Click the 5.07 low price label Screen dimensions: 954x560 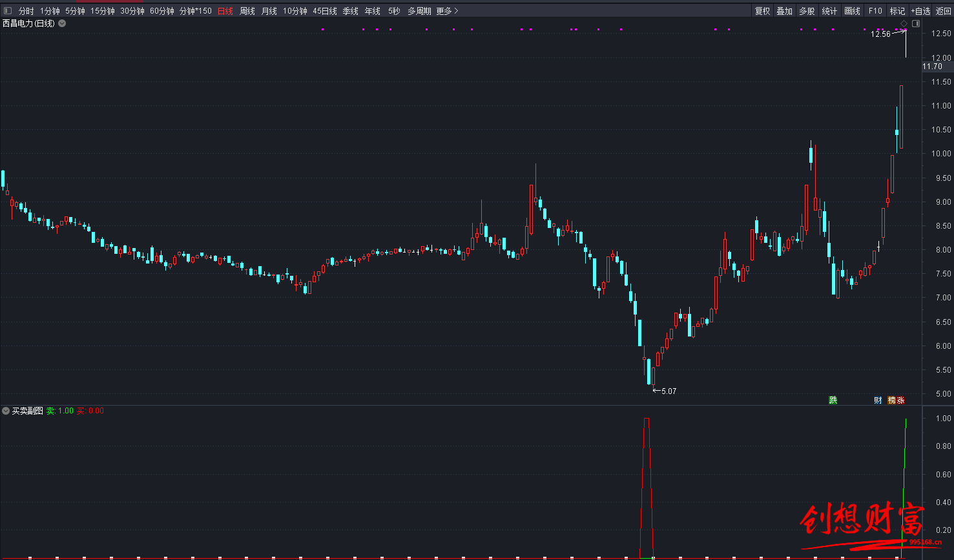669,391
